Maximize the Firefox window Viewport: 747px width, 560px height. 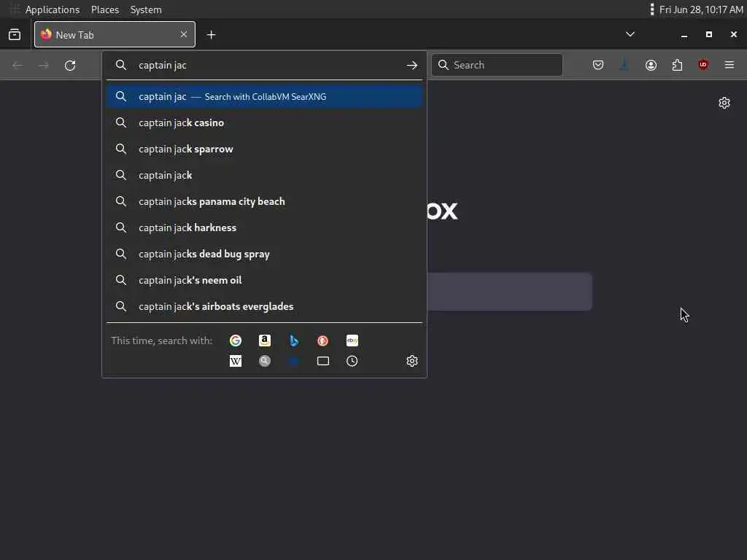click(709, 35)
